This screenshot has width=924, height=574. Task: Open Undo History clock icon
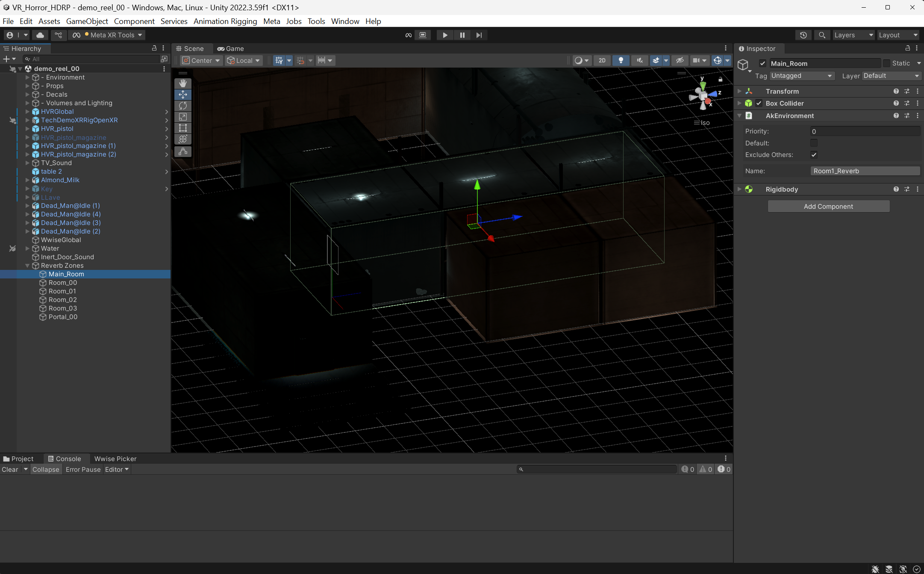click(803, 35)
